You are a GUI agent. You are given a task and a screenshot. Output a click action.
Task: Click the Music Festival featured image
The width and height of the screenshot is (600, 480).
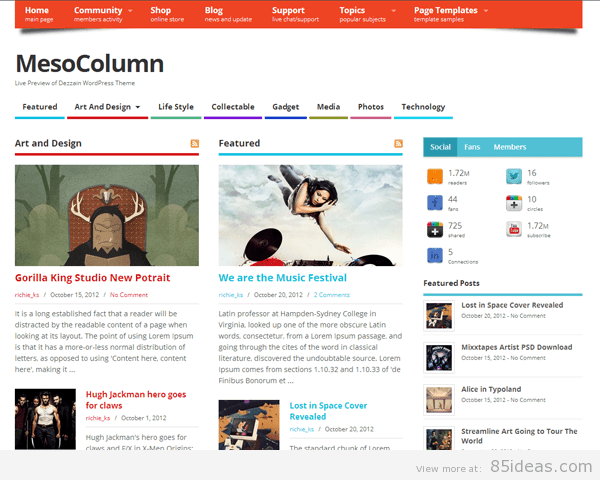click(310, 215)
